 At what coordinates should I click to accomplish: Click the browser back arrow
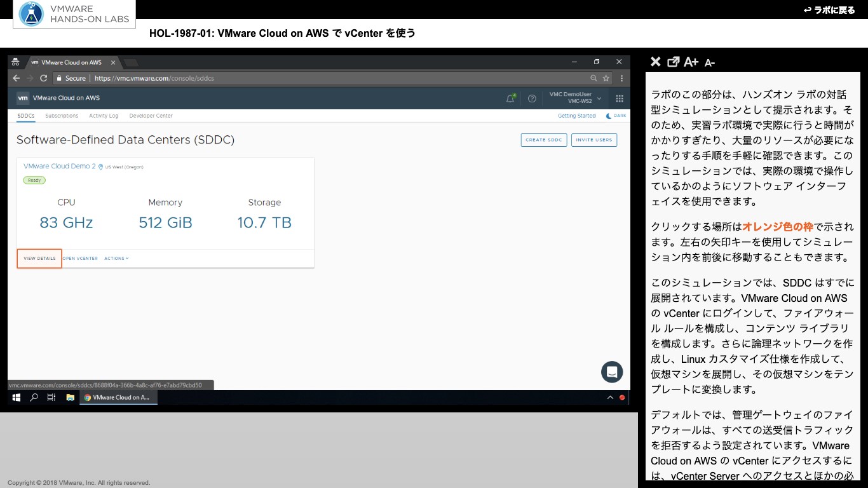click(16, 78)
